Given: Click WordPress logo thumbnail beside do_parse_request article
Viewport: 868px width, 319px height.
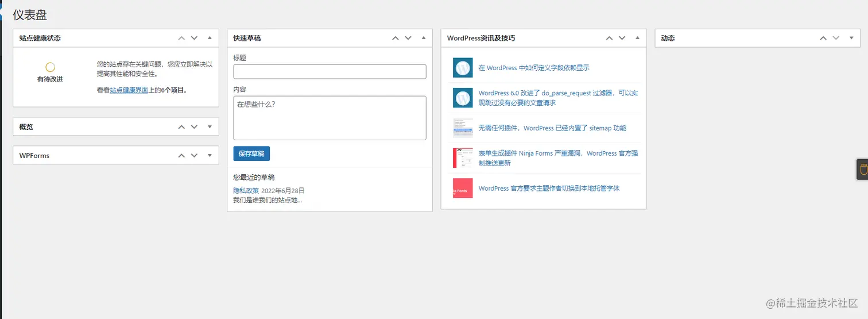Looking at the screenshot, I should 463,98.
